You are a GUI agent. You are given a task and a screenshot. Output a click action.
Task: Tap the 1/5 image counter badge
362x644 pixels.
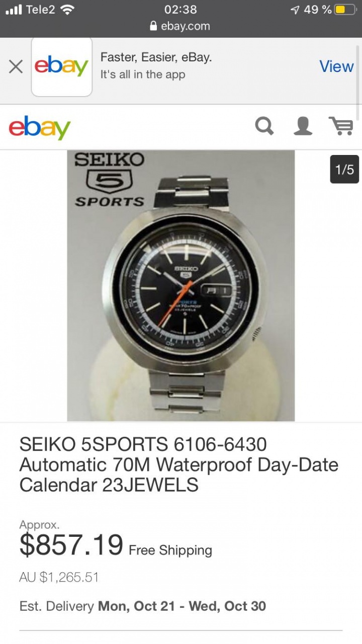[344, 170]
